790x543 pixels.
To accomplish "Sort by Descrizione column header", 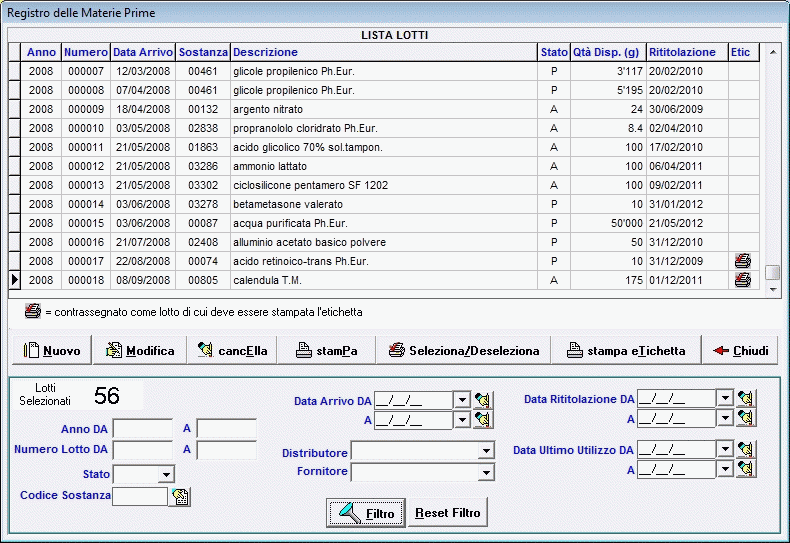I will point(384,52).
